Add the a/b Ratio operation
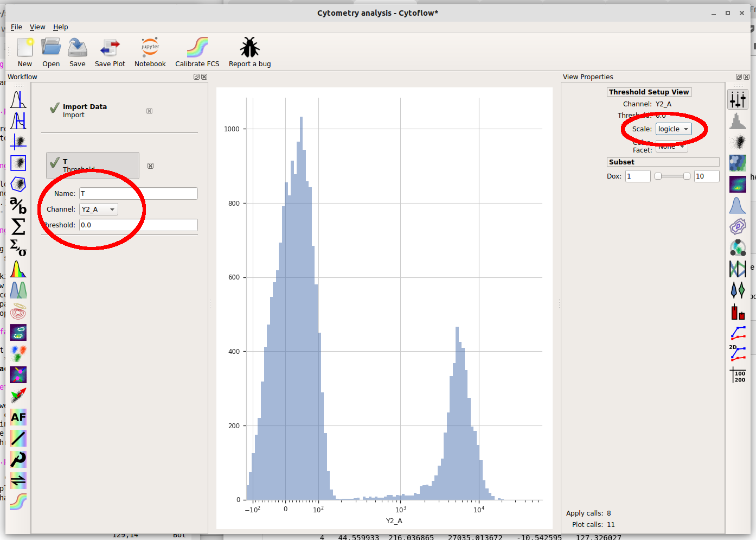This screenshot has width=756, height=540. pos(18,205)
